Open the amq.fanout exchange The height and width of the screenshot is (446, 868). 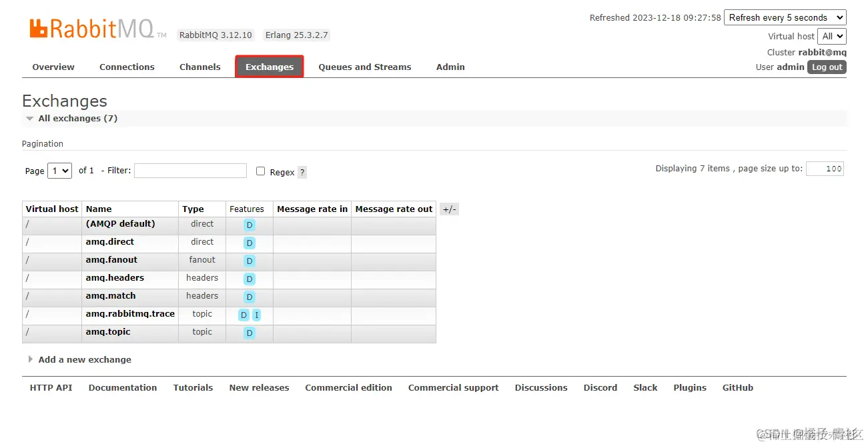111,260
